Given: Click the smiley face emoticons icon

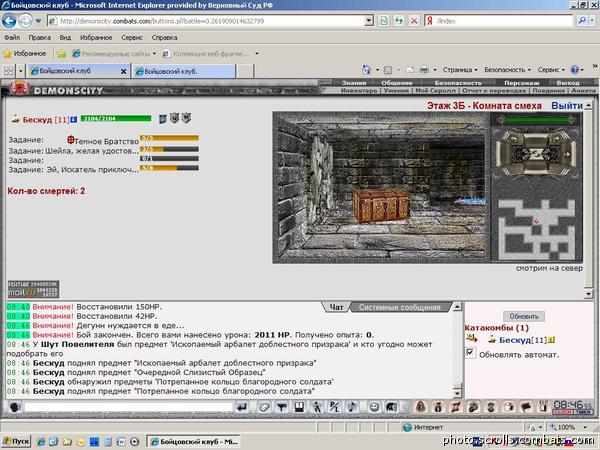Looking at the screenshot, I should (x=374, y=407).
